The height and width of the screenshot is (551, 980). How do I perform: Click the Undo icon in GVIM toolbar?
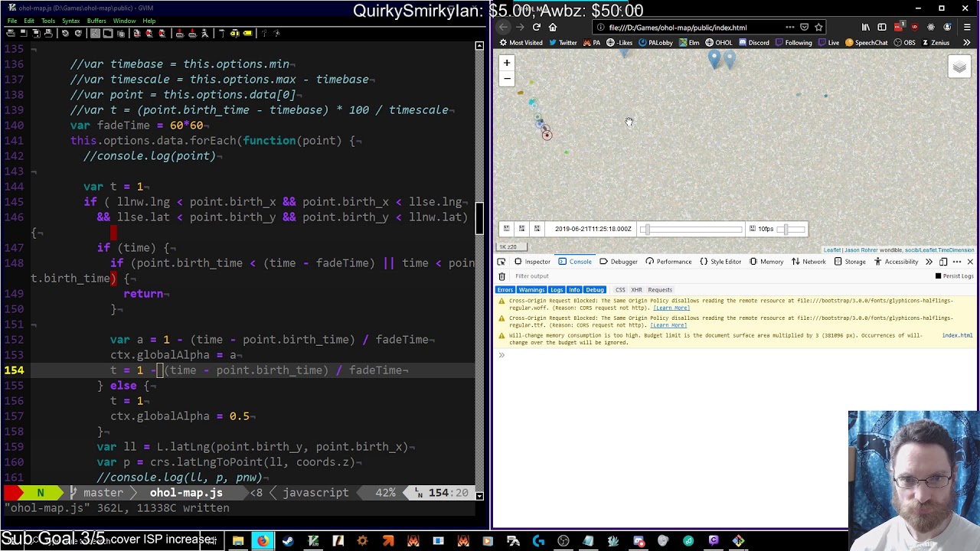tap(66, 33)
